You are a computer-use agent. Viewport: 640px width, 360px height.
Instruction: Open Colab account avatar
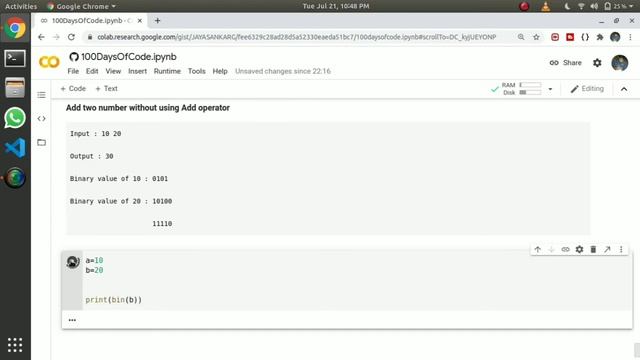click(620, 63)
